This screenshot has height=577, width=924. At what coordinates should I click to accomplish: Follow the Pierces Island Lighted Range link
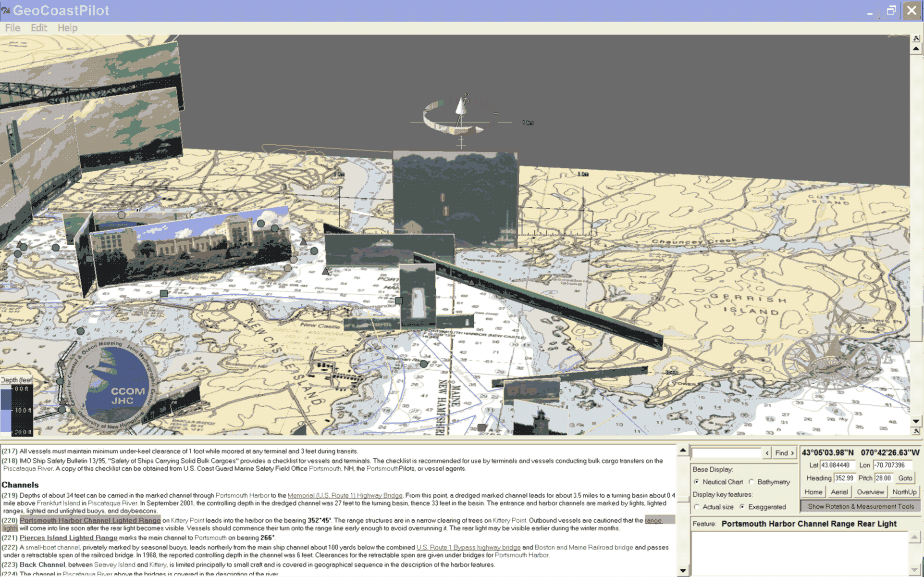click(68, 538)
